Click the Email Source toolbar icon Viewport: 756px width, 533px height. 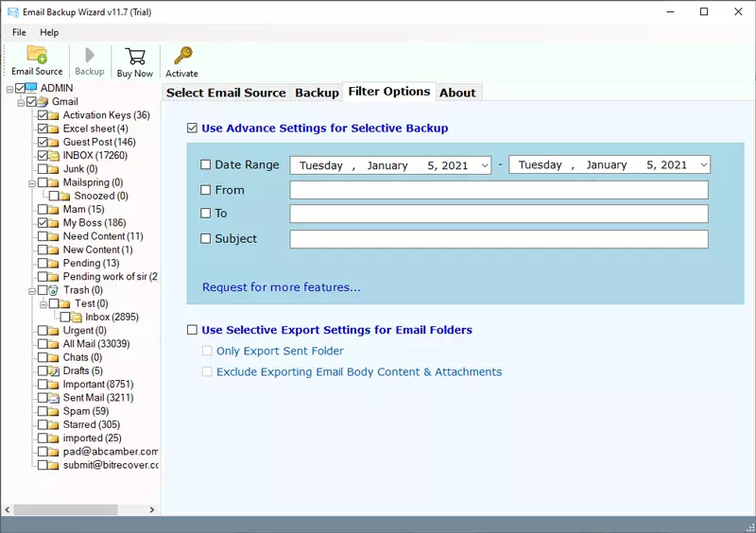37,55
